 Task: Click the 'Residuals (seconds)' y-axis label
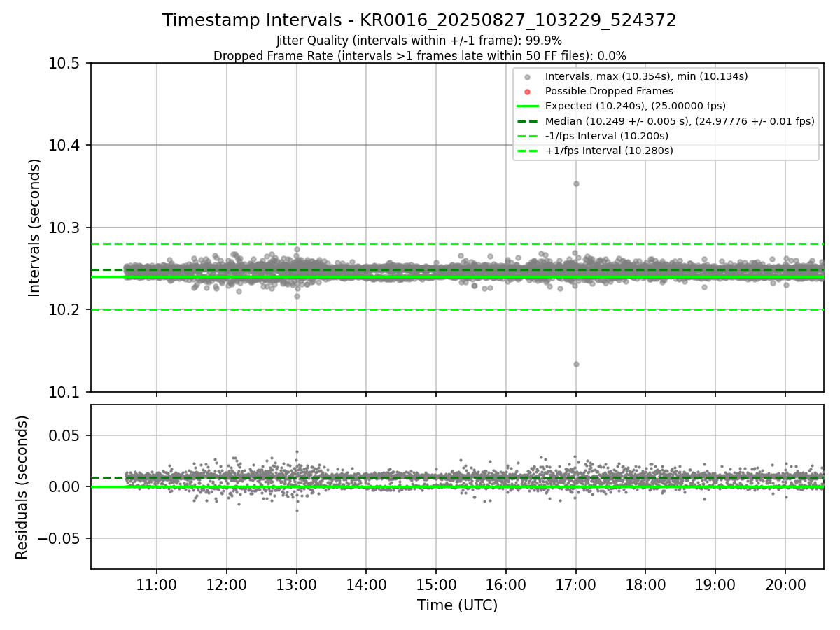pos(22,487)
